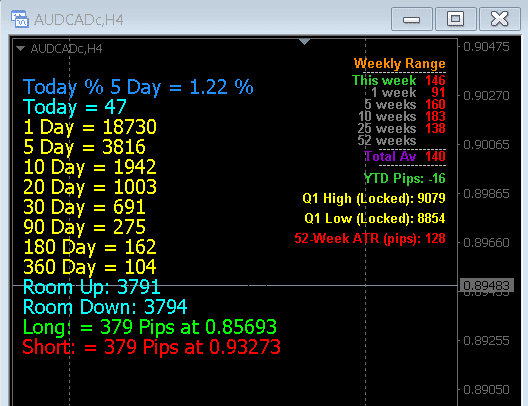Close the AUDCADc,H4 chart window
This screenshot has height=406, width=528.
[x=499, y=20]
